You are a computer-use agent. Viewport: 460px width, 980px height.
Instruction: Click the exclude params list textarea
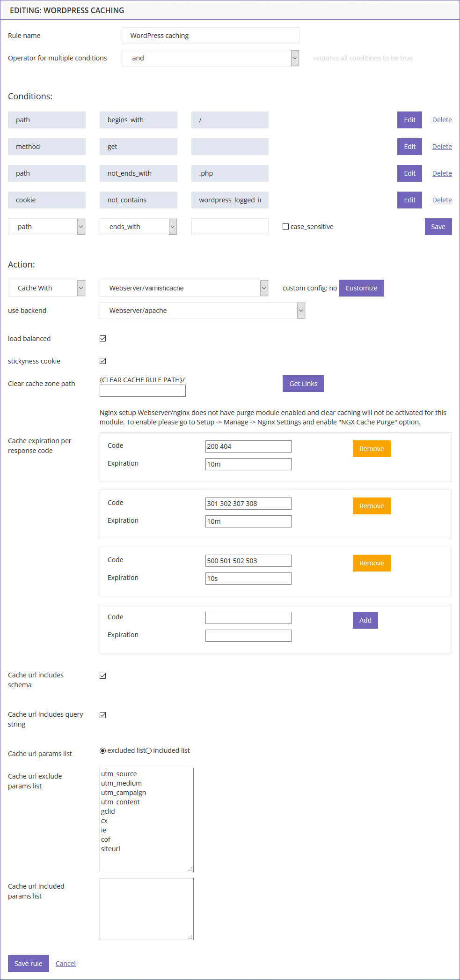[x=146, y=820]
